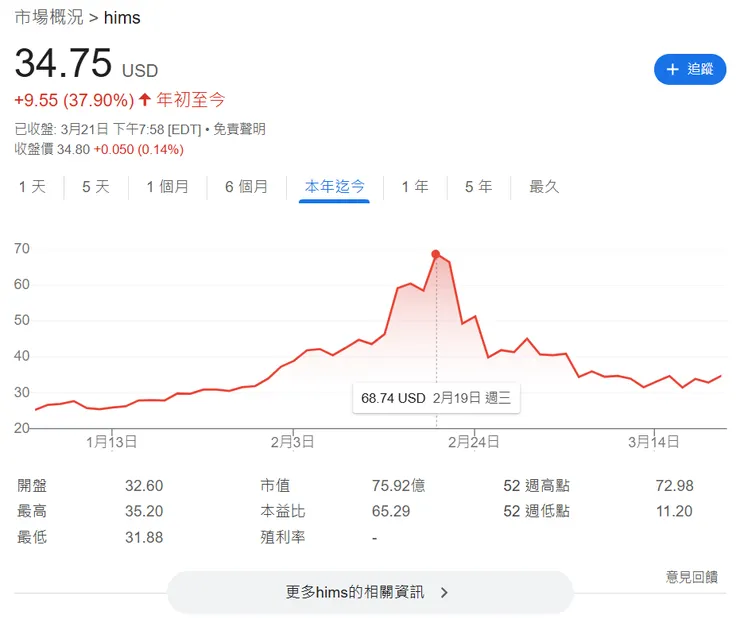The height and width of the screenshot is (618, 740).
Task: Click the hims ticker in breadcrumb
Action: click(x=122, y=18)
